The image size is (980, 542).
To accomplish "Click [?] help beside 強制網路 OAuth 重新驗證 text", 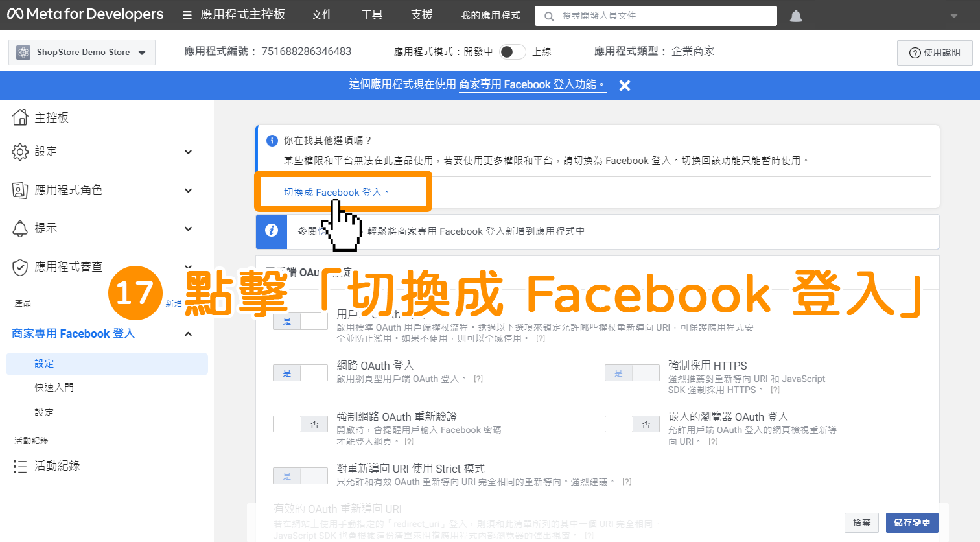I will [409, 442].
